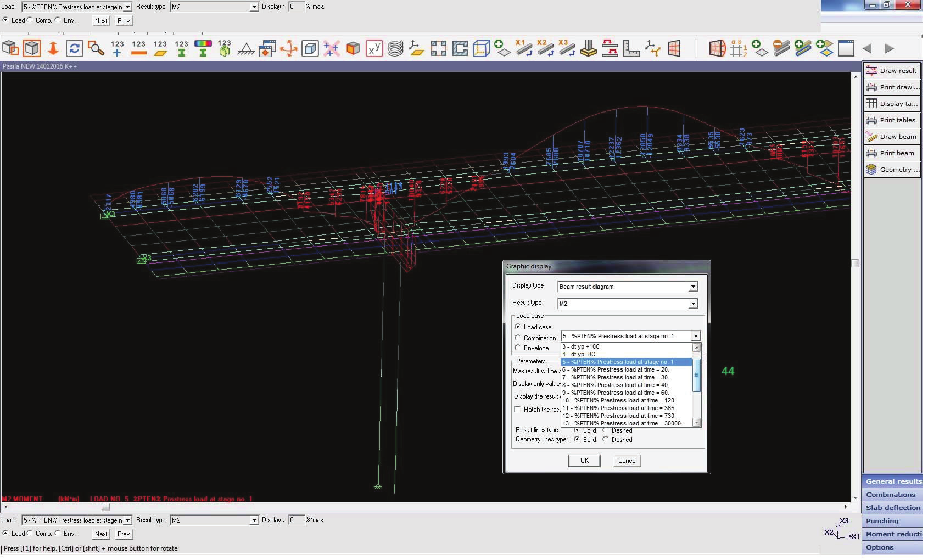Choose '6 - Prestress load at time = 20' item
Screen dimensions: 928x560
coord(627,369)
